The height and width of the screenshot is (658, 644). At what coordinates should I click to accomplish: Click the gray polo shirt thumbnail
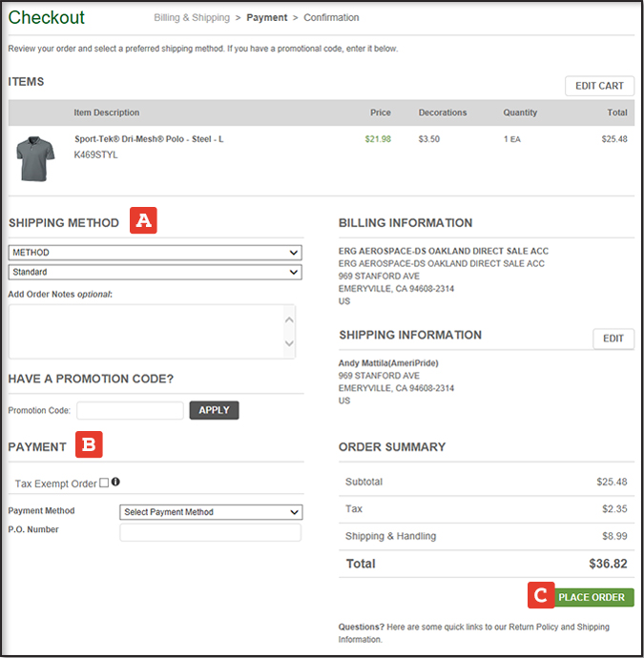37,157
